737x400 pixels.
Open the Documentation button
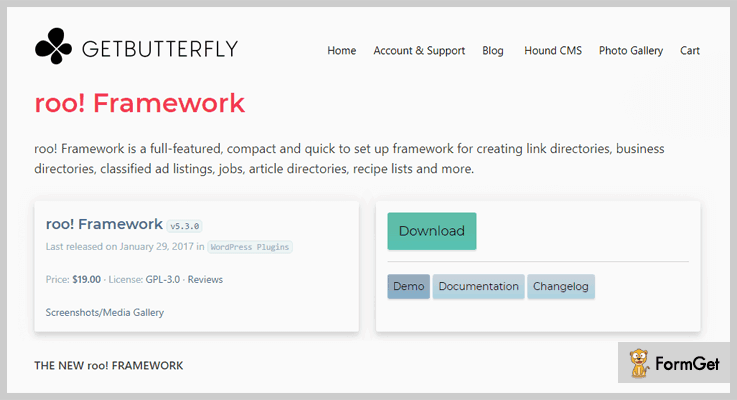tap(478, 286)
